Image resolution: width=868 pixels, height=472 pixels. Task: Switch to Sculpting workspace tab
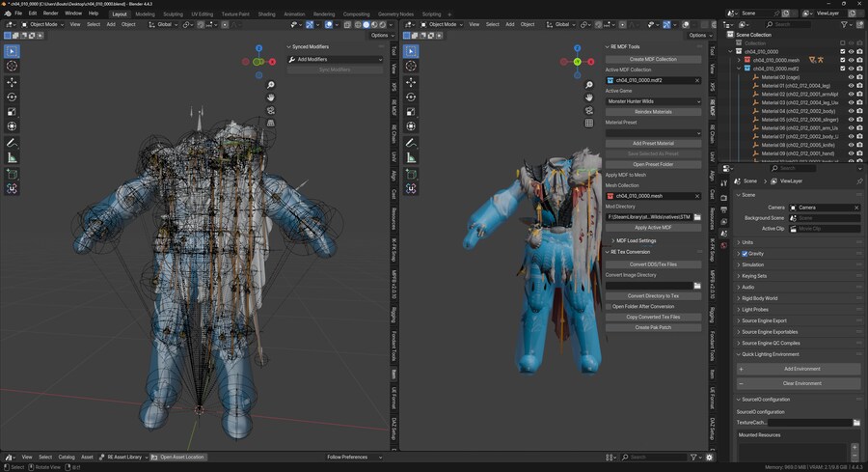(x=173, y=14)
